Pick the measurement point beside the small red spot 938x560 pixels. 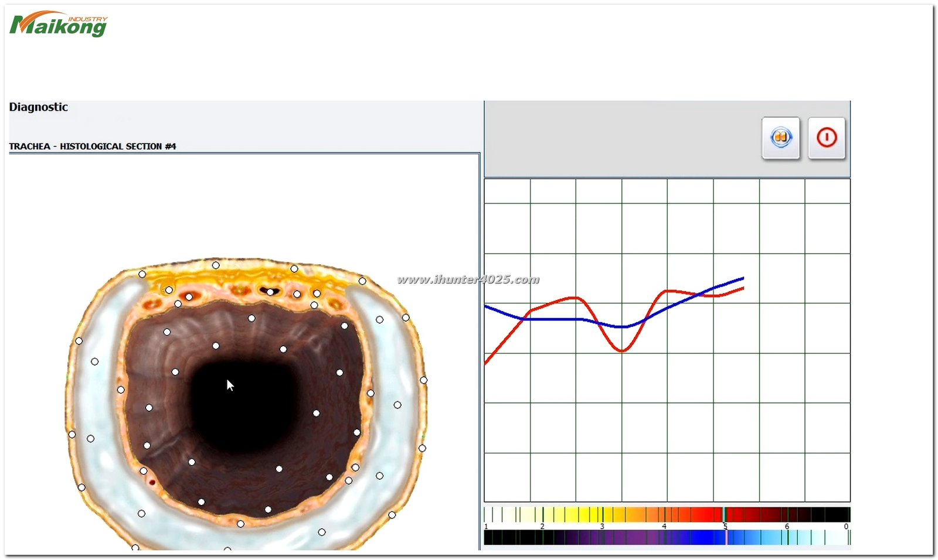coord(144,471)
